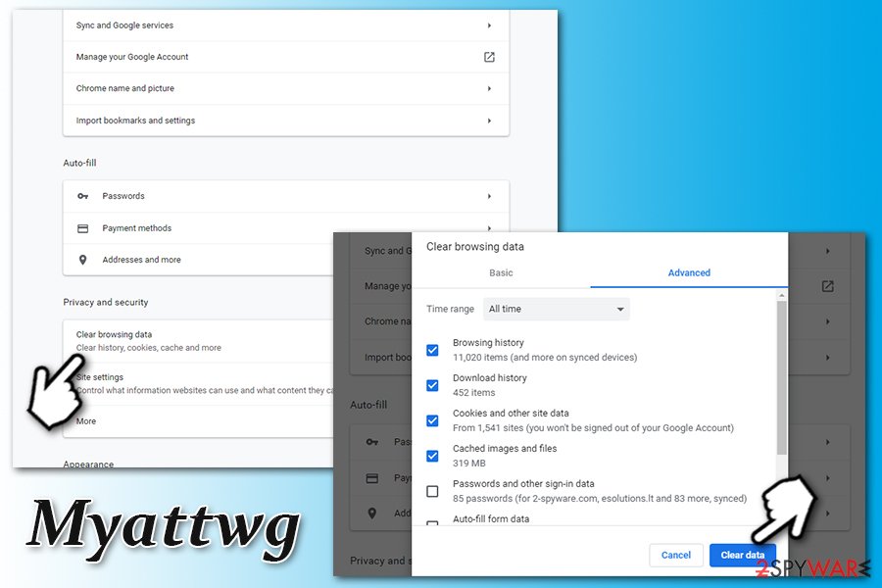Uncheck Cookies and other site data checkbox
The image size is (882, 588).
pyautogui.click(x=432, y=420)
